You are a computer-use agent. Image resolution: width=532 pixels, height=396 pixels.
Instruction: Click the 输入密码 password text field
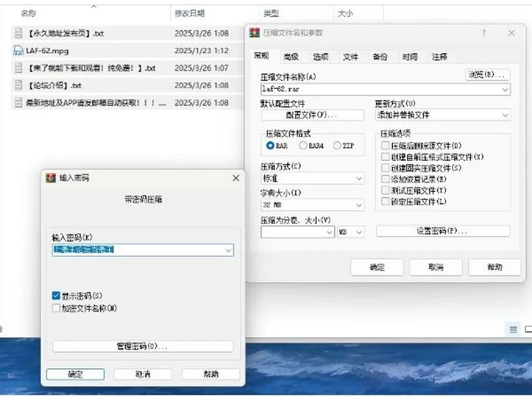pyautogui.click(x=143, y=250)
